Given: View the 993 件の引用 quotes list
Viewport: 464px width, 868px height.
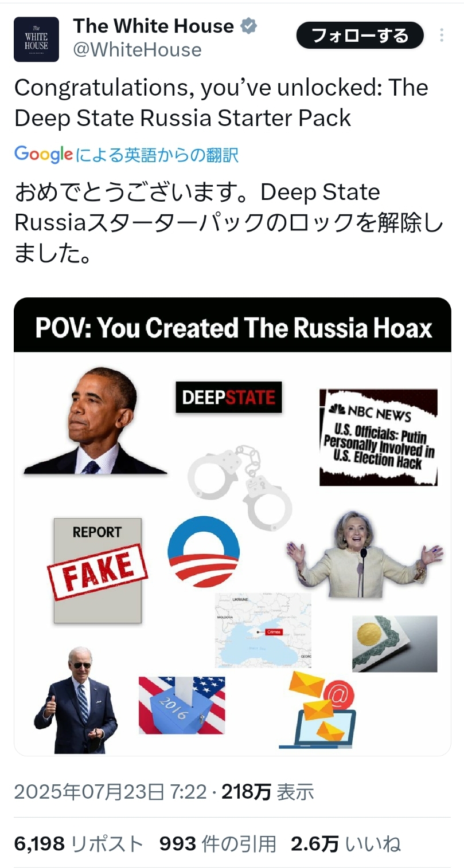Looking at the screenshot, I should click(x=218, y=843).
